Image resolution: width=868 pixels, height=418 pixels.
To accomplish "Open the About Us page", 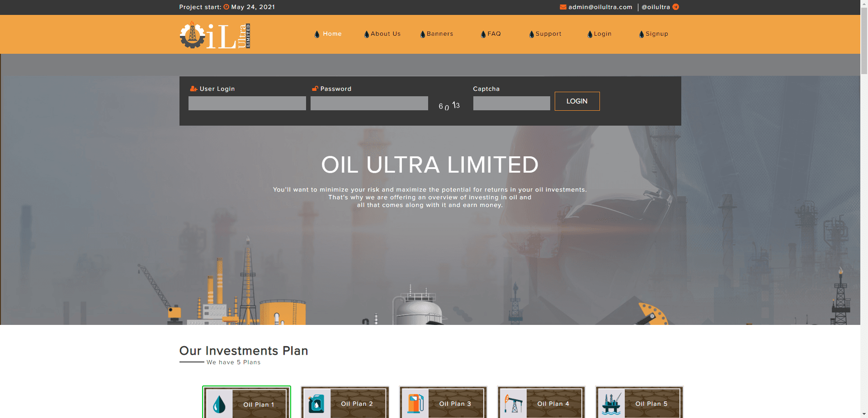I will 385,34.
